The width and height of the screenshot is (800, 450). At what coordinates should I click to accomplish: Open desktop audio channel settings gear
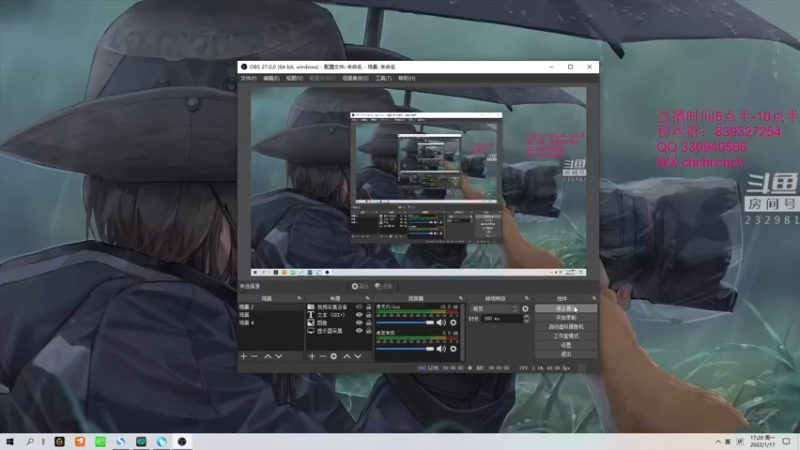pos(453,348)
